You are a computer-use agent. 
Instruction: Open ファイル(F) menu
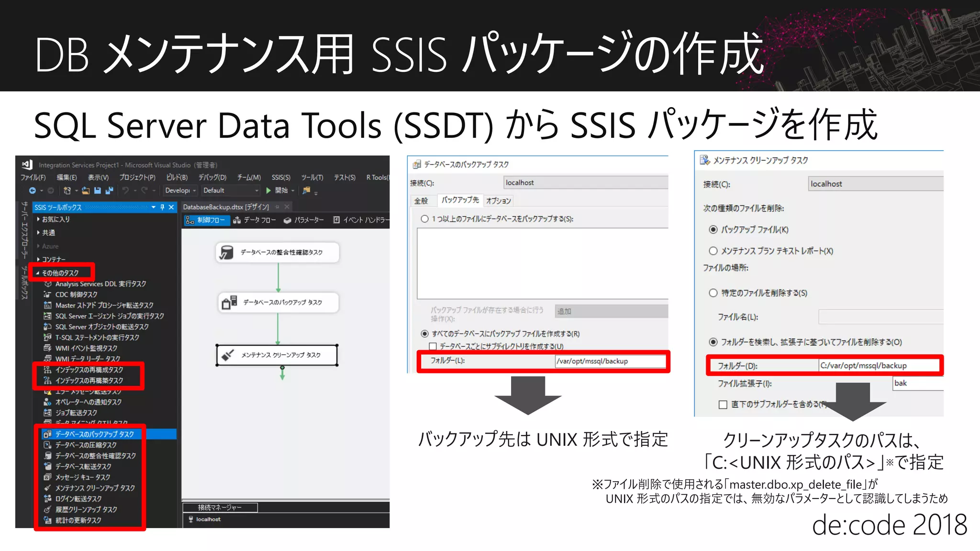click(33, 177)
